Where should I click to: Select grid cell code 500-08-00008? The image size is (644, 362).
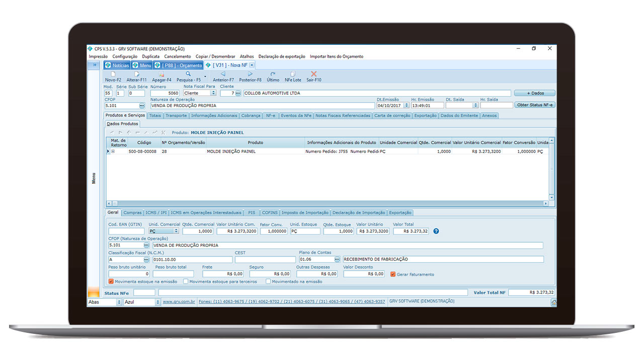pyautogui.click(x=143, y=151)
